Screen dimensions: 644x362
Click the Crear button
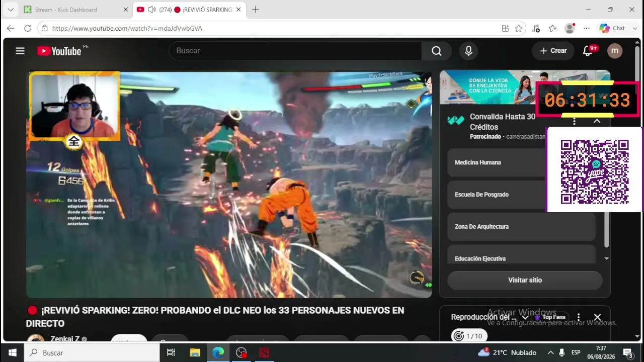(553, 51)
